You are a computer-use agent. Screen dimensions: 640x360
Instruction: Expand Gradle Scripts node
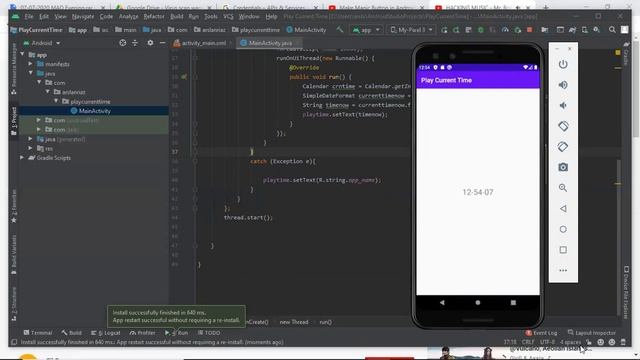[x=22, y=158]
